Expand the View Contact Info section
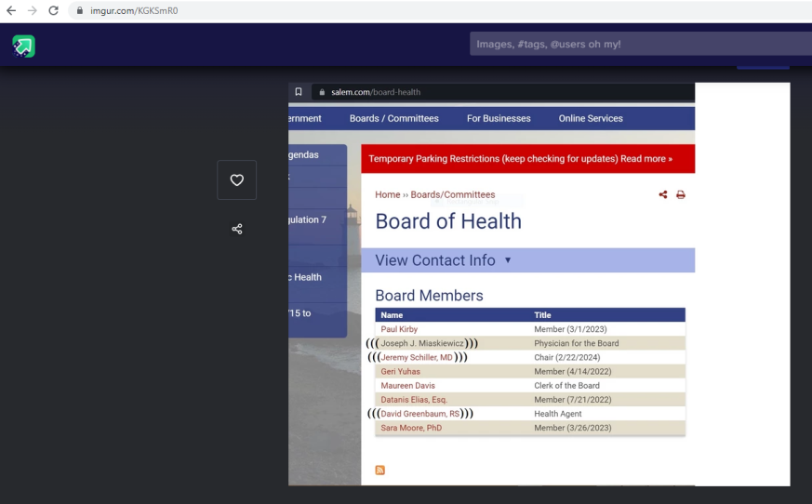 point(527,260)
